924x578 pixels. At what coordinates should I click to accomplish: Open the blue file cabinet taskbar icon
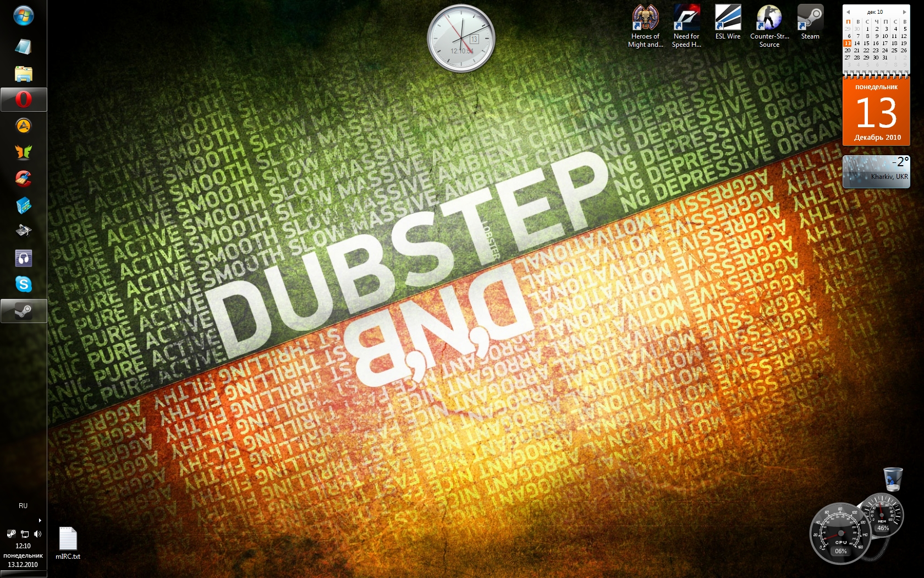23,205
